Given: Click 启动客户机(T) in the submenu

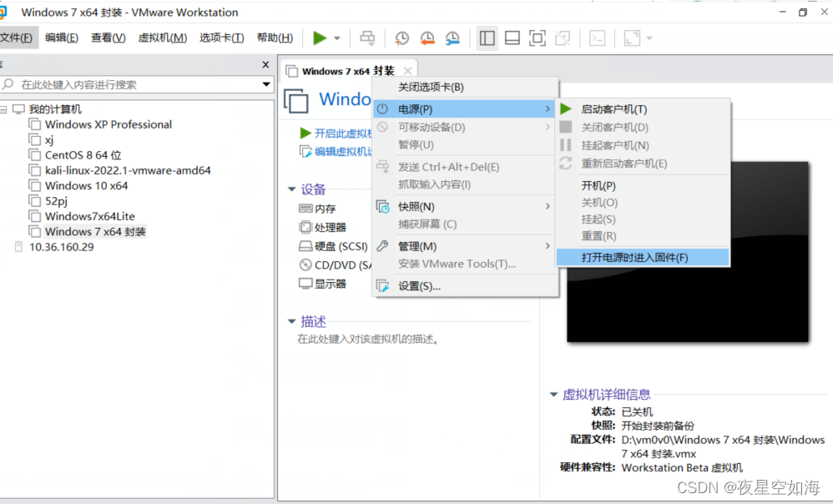Looking at the screenshot, I should click(613, 108).
